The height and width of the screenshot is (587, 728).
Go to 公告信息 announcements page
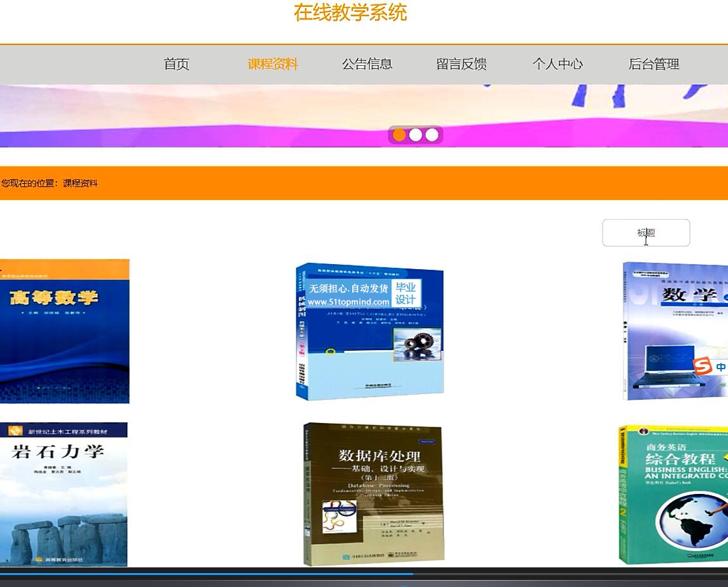(367, 64)
